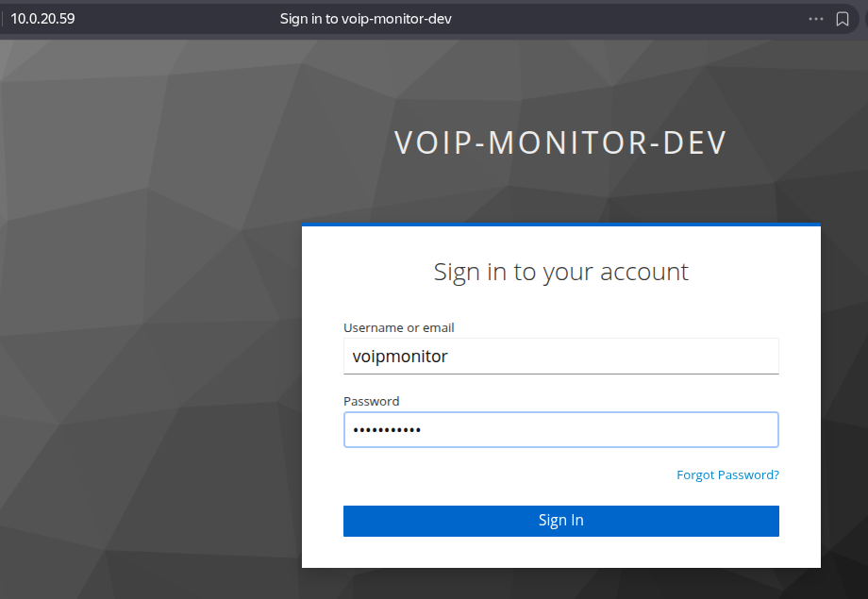
Task: Focus the Username or email field
Action: (x=560, y=357)
